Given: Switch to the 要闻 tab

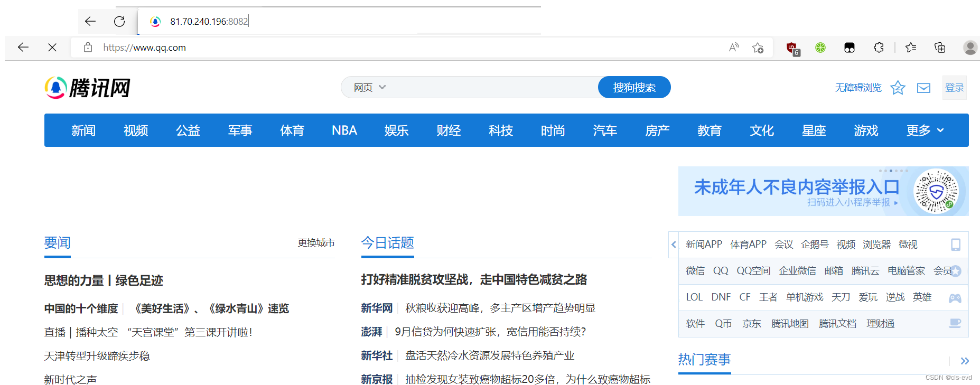Looking at the screenshot, I should tap(58, 243).
